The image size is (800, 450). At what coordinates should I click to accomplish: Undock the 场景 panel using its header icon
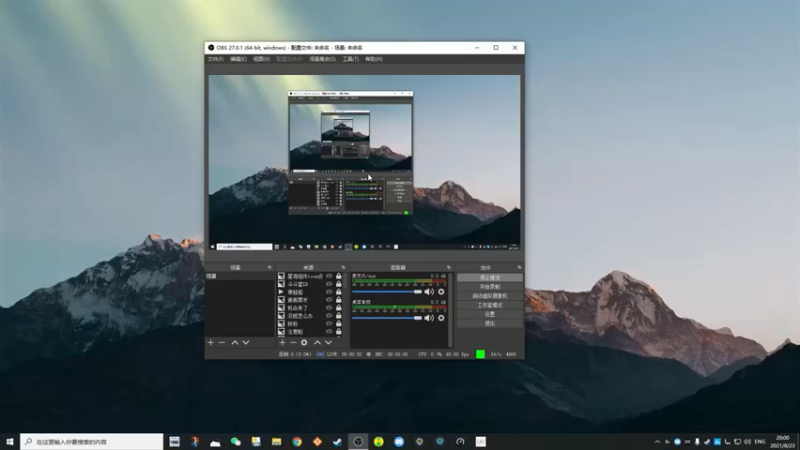(x=269, y=267)
